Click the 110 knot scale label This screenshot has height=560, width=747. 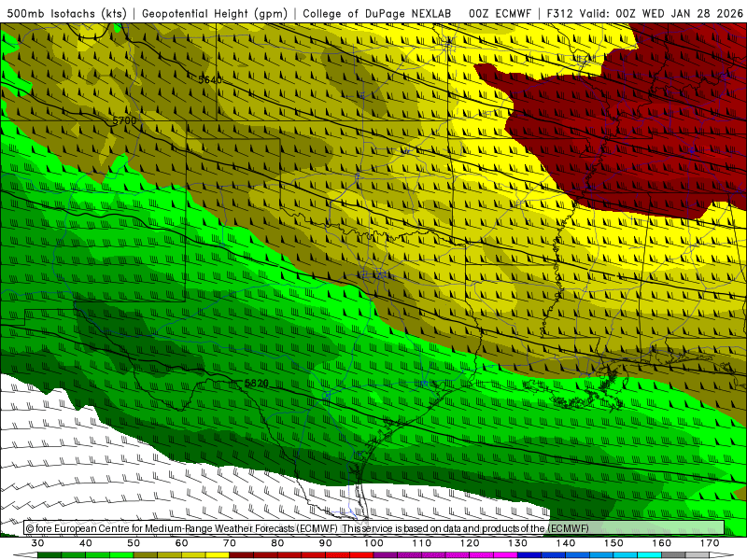coord(422,543)
